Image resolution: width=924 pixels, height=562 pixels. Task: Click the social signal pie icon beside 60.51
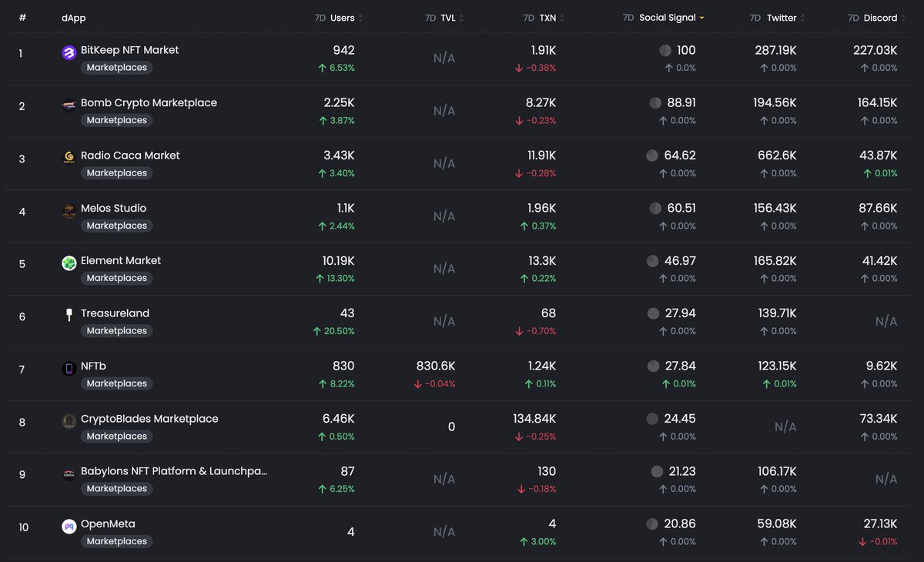(x=655, y=208)
